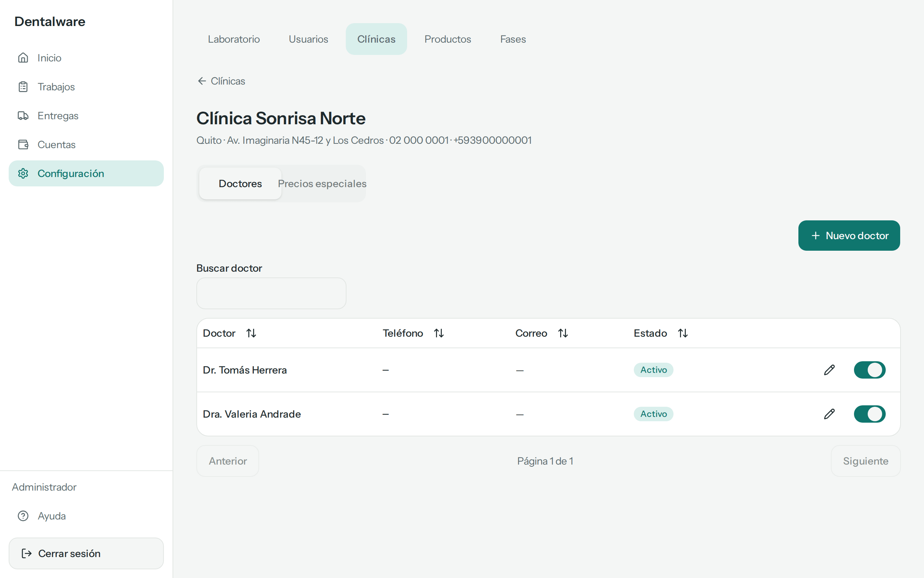Viewport: 924px width, 578px height.
Task: Open Trabajos in the sidebar
Action: (86, 87)
